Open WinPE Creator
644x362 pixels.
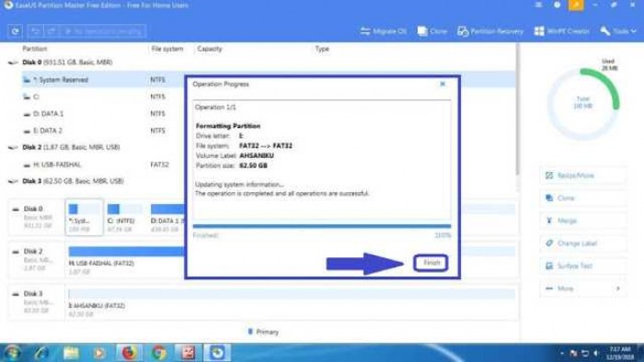coord(561,31)
